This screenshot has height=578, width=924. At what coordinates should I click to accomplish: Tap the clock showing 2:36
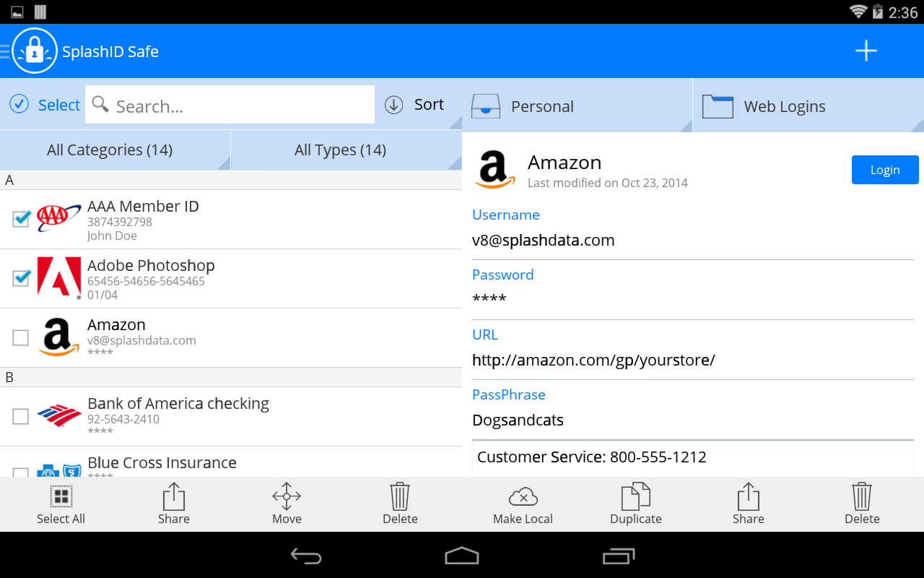902,12
